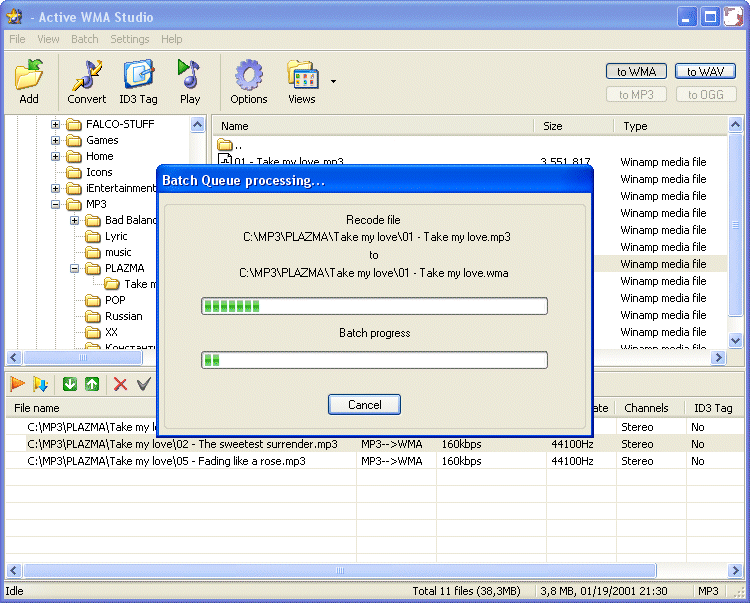750x603 pixels.
Task: Open the Options gear icon
Action: pyautogui.click(x=249, y=75)
